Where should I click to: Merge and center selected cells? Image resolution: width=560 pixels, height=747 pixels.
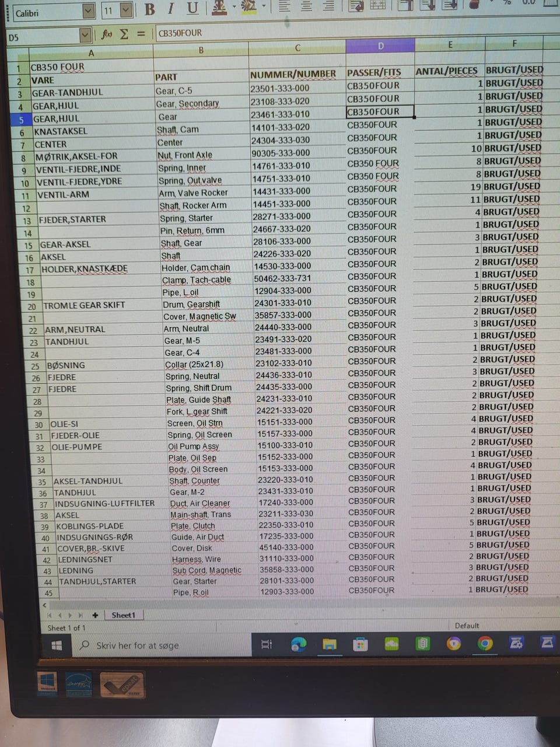point(377,5)
